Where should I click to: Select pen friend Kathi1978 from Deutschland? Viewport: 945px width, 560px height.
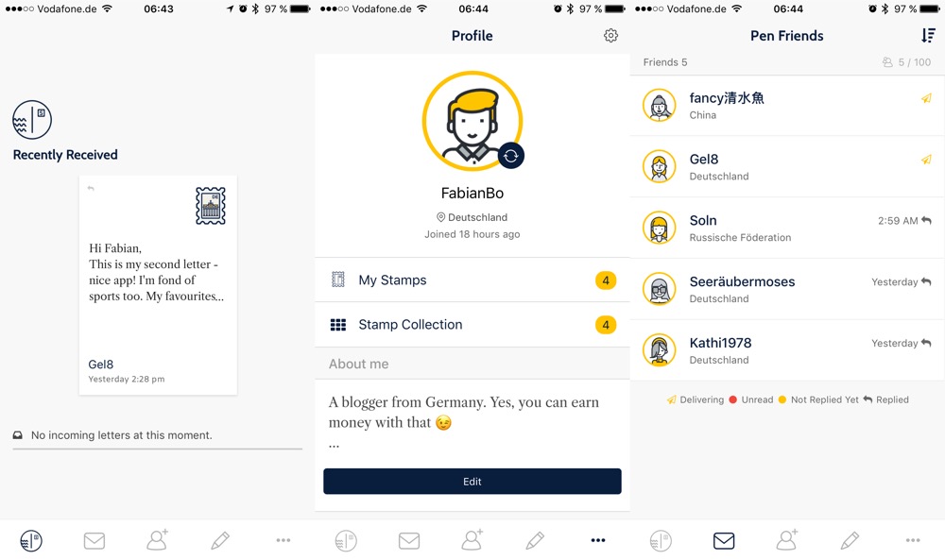click(787, 350)
